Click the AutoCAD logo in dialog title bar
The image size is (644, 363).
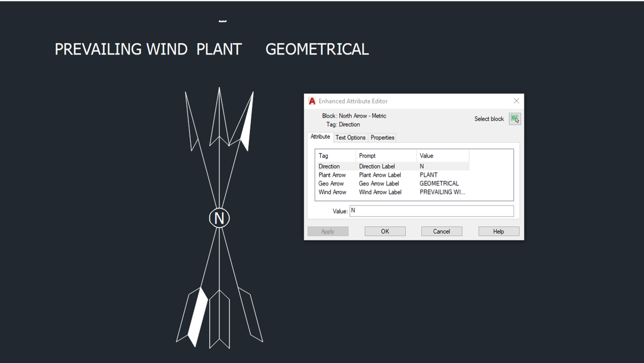point(312,101)
